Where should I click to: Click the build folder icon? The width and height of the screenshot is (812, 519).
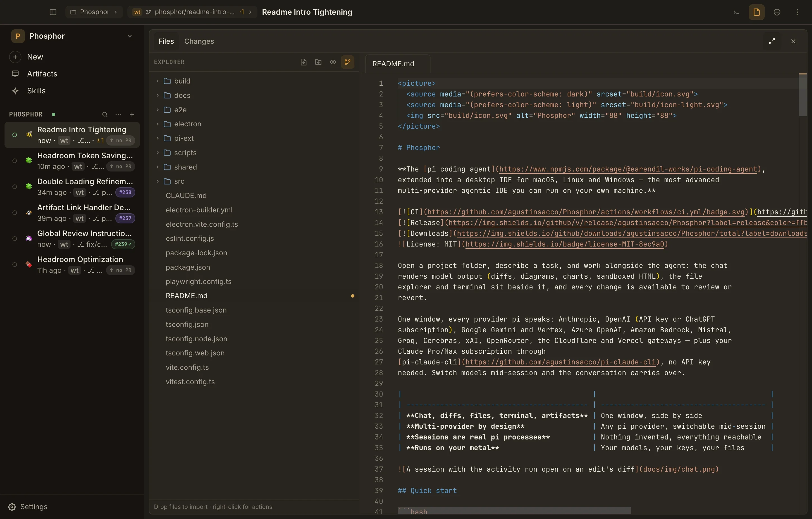pos(167,81)
